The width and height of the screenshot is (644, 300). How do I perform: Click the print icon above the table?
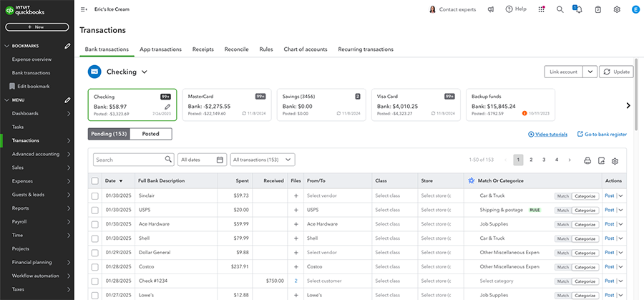pos(587,160)
